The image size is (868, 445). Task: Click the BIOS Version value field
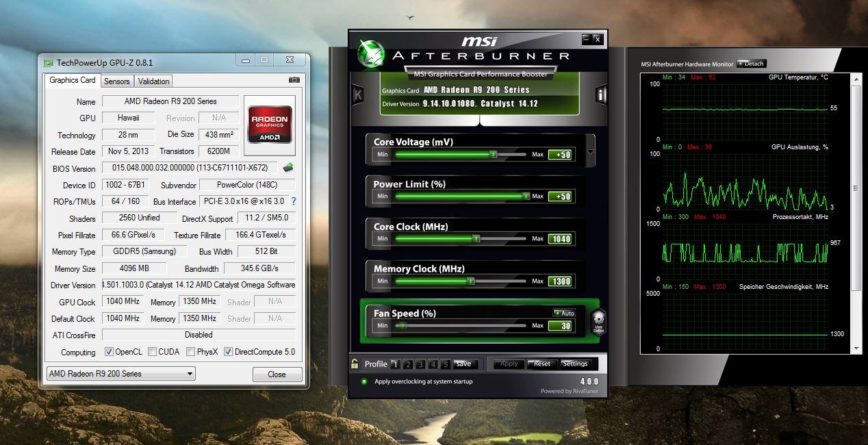(x=190, y=168)
